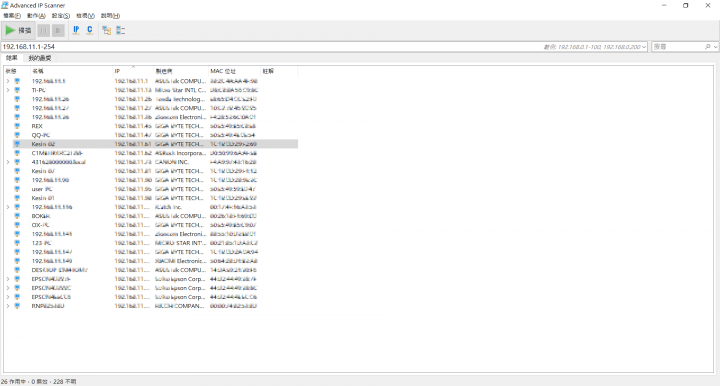Select the Kesin 07 name cell

point(43,171)
